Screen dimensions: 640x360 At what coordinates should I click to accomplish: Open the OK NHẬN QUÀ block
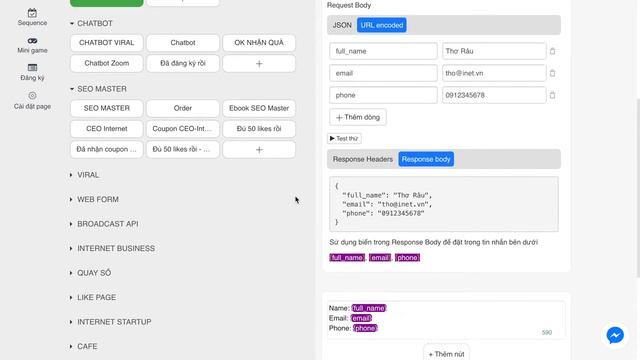tap(259, 43)
